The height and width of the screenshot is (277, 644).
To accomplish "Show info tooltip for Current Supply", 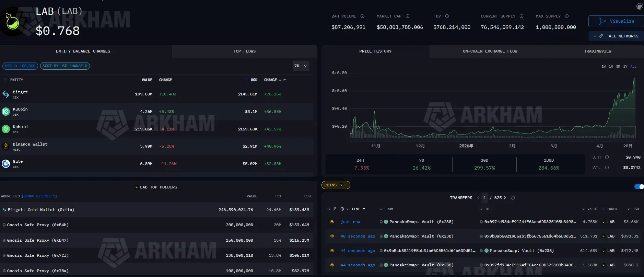I will (x=522, y=16).
